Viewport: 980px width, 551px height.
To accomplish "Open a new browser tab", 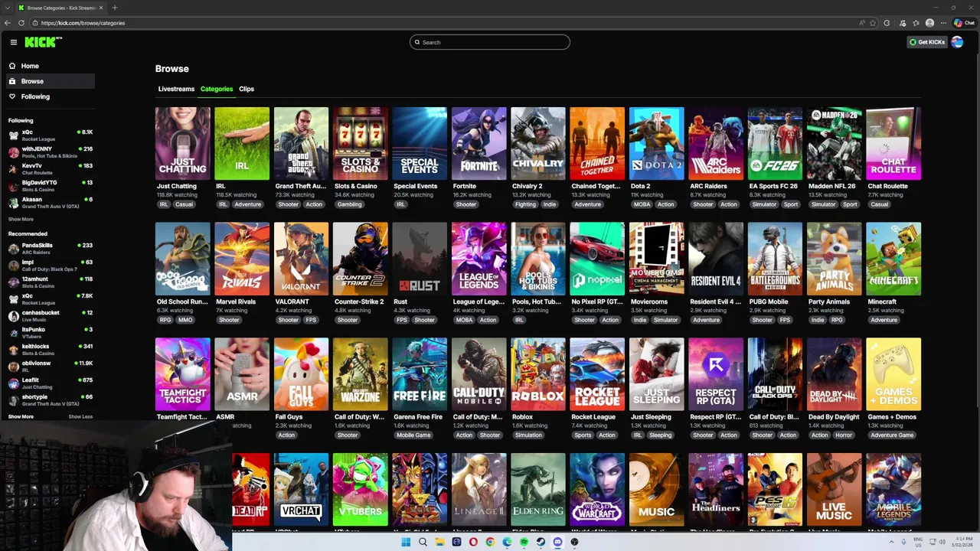I will pyautogui.click(x=115, y=8).
